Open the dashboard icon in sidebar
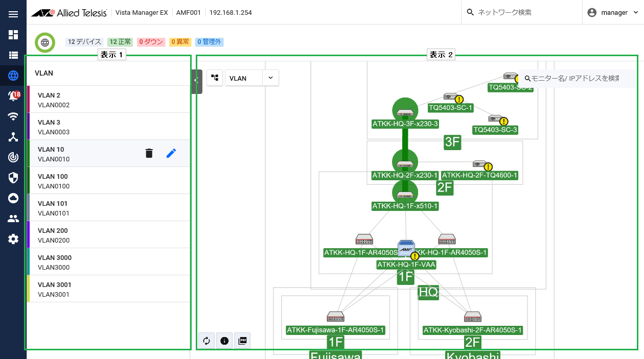Screen dimensions: 644x359 (x=13, y=35)
